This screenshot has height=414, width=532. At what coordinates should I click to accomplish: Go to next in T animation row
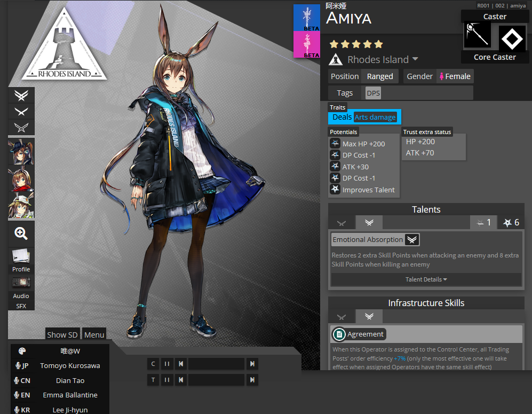tap(252, 380)
